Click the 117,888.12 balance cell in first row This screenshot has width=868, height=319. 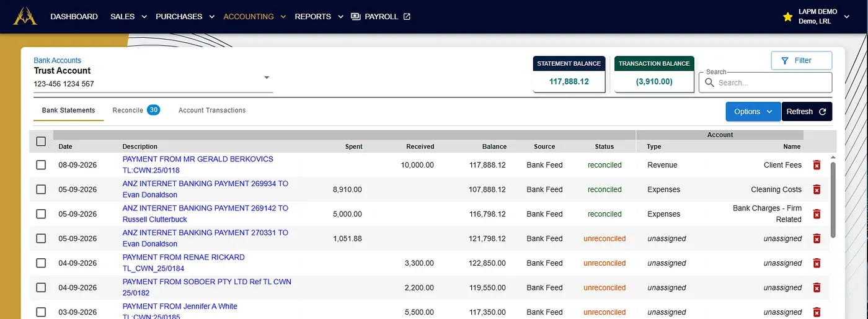(487, 165)
